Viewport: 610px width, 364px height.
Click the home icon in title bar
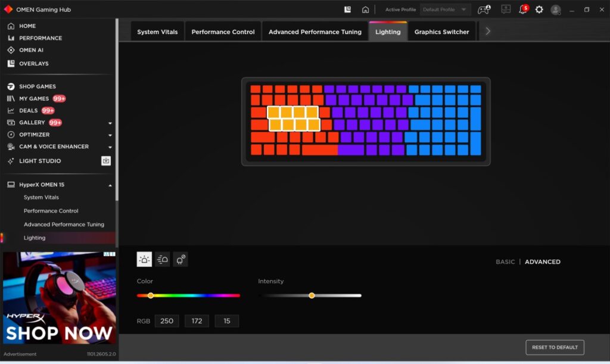[x=365, y=10]
